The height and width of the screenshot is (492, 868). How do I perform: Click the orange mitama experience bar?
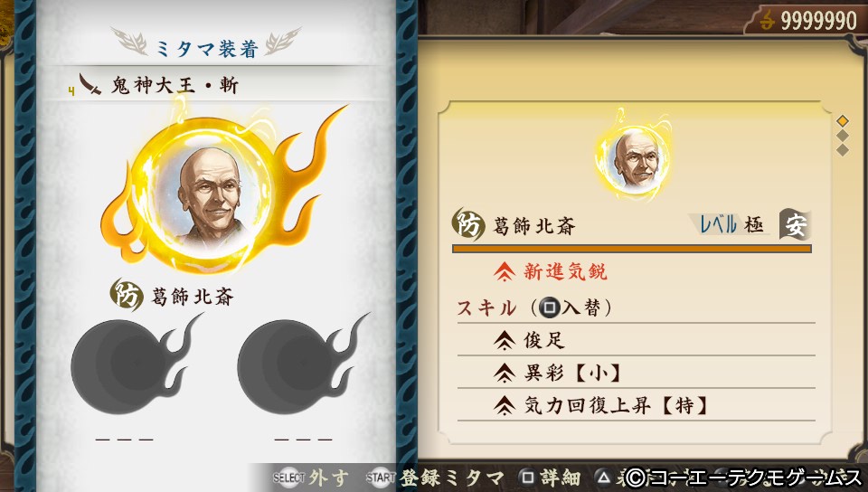pyautogui.click(x=632, y=249)
